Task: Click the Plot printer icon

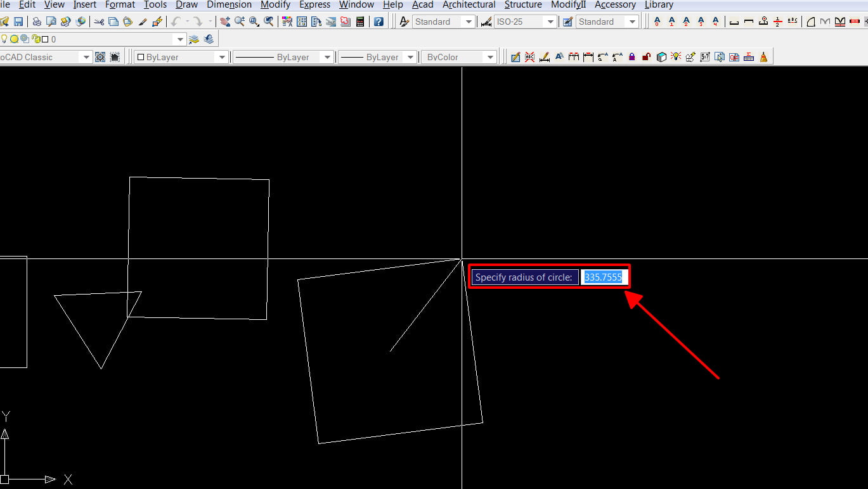Action: [x=37, y=22]
